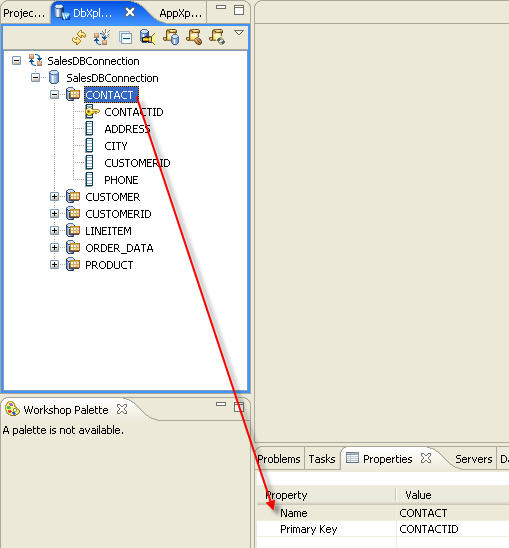The image size is (509, 548).
Task: Select the Primary Key property row
Action: pyautogui.click(x=383, y=529)
